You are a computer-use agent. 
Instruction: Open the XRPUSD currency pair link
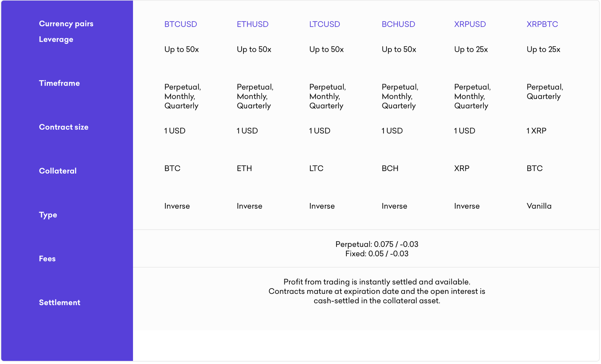[x=470, y=24]
